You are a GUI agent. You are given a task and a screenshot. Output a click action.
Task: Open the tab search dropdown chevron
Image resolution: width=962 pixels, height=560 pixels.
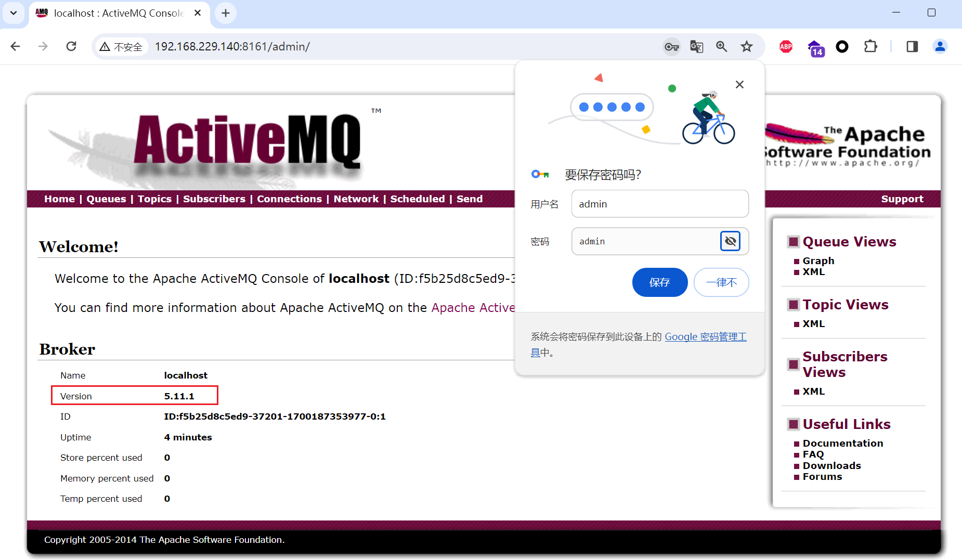pyautogui.click(x=14, y=13)
